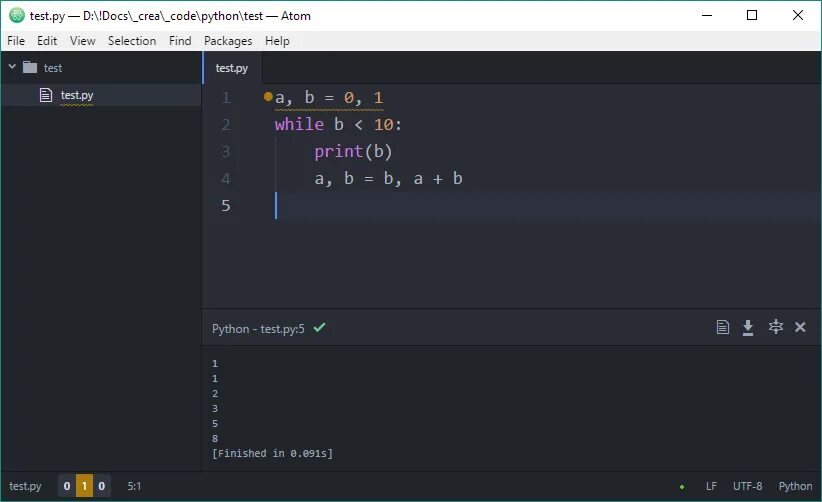The image size is (822, 502).
Task: Click the copy output document icon in script panel
Action: coord(722,327)
